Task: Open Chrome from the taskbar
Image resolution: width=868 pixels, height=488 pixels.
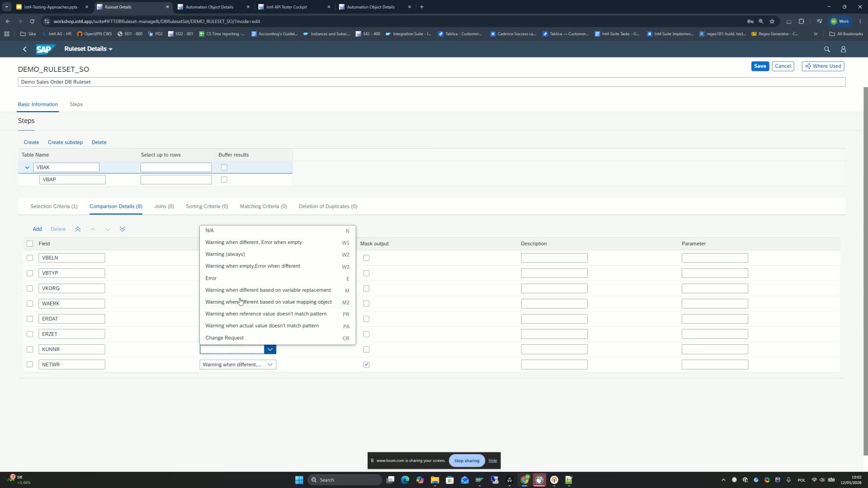Action: click(x=524, y=480)
